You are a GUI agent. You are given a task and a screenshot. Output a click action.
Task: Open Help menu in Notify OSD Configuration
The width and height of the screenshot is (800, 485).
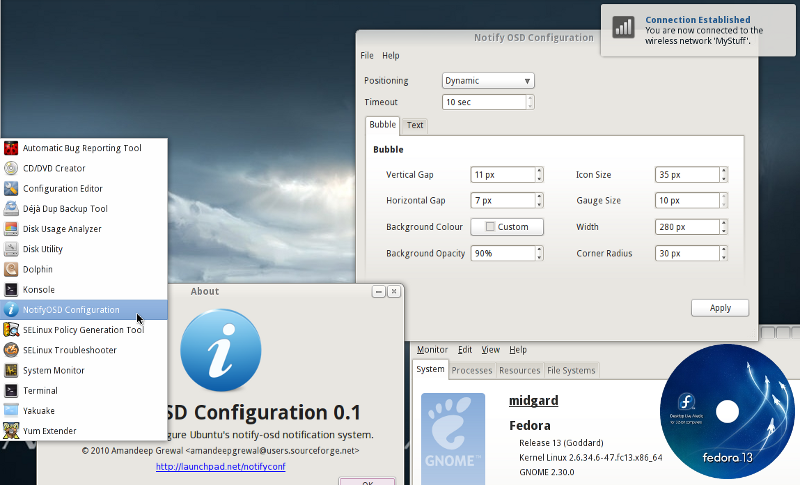pyautogui.click(x=391, y=56)
